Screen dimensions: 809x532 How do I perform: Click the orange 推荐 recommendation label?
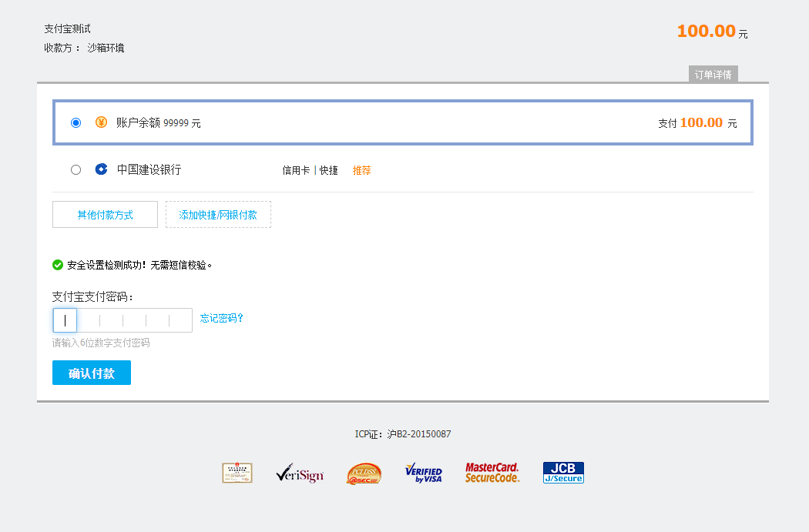[361, 170]
